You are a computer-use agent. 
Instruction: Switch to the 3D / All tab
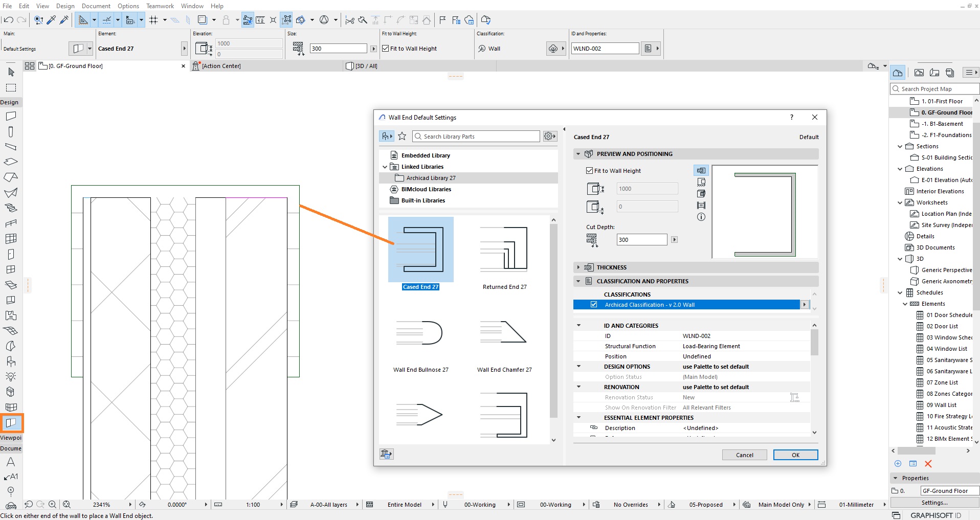click(366, 65)
